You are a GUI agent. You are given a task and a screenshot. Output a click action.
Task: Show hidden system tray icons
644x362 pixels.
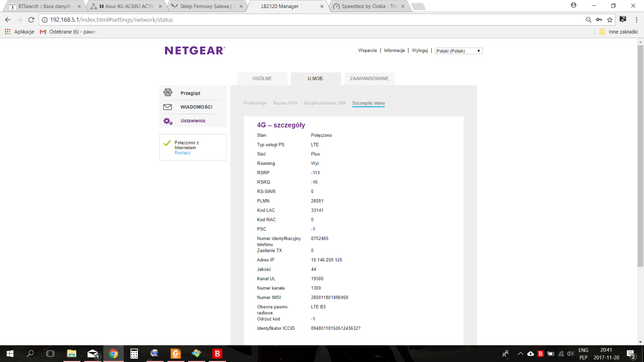click(520, 353)
